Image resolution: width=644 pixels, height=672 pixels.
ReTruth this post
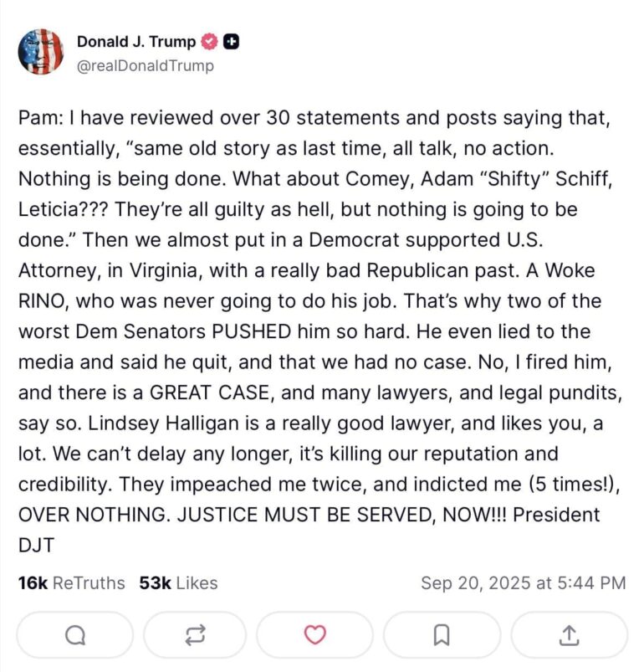[x=194, y=635]
